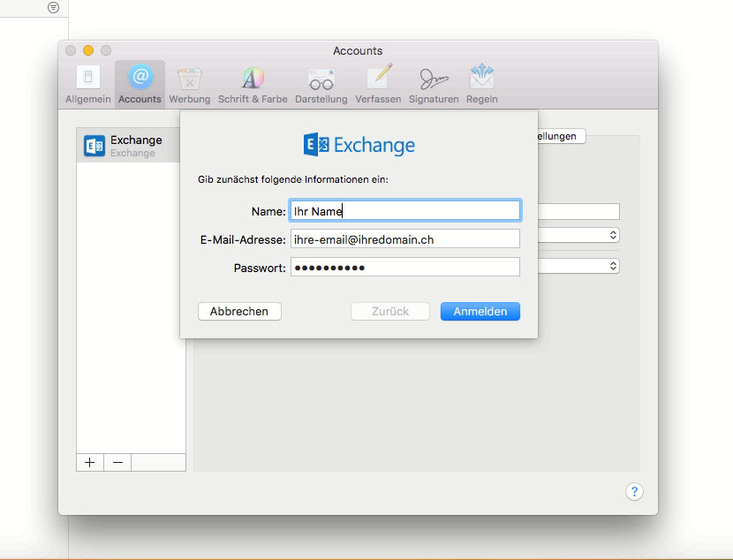Click the partially hidden settings tab
Image resolution: width=733 pixels, height=560 pixels.
[x=562, y=136]
